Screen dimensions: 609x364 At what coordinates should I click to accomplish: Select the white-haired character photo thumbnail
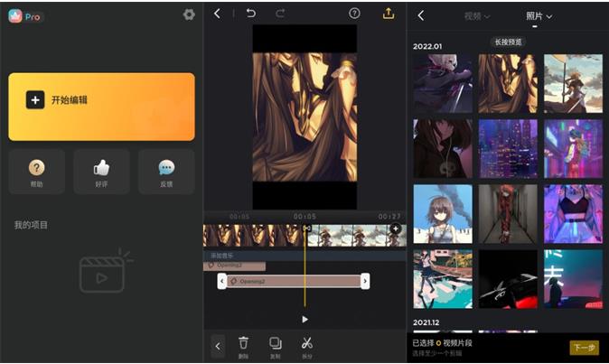point(443,83)
